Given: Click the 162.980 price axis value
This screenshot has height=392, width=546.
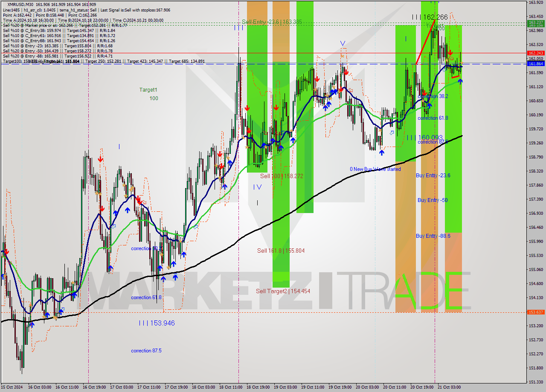Looking at the screenshot, I should tap(536, 31).
